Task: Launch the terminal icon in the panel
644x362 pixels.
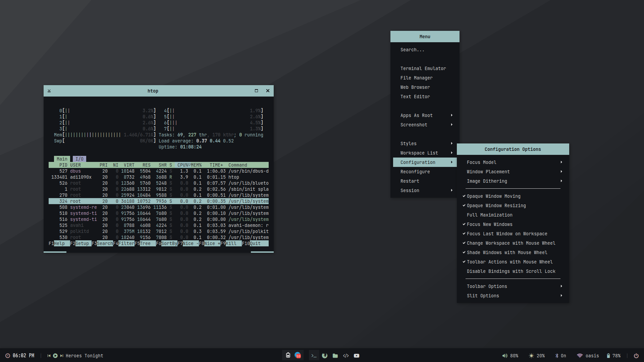Action: coord(314,356)
